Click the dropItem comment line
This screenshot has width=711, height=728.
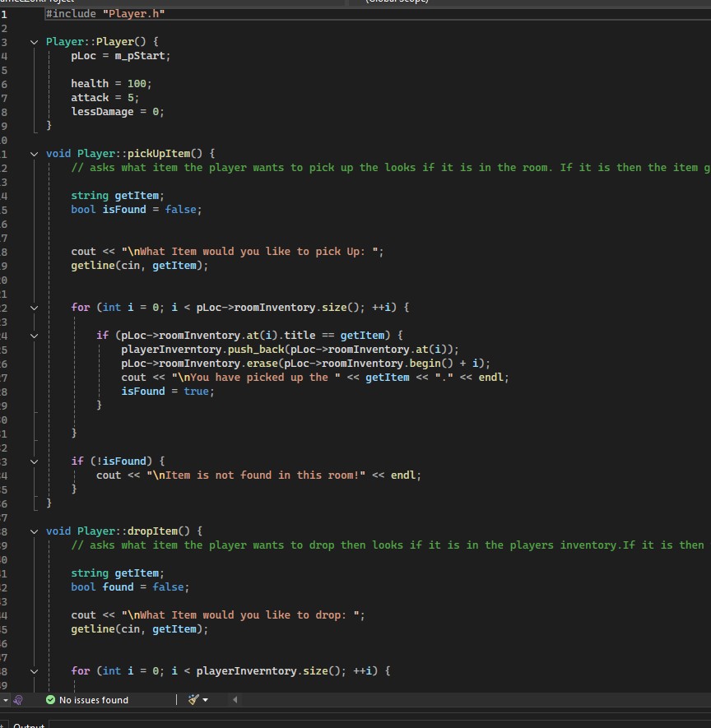click(x=388, y=545)
